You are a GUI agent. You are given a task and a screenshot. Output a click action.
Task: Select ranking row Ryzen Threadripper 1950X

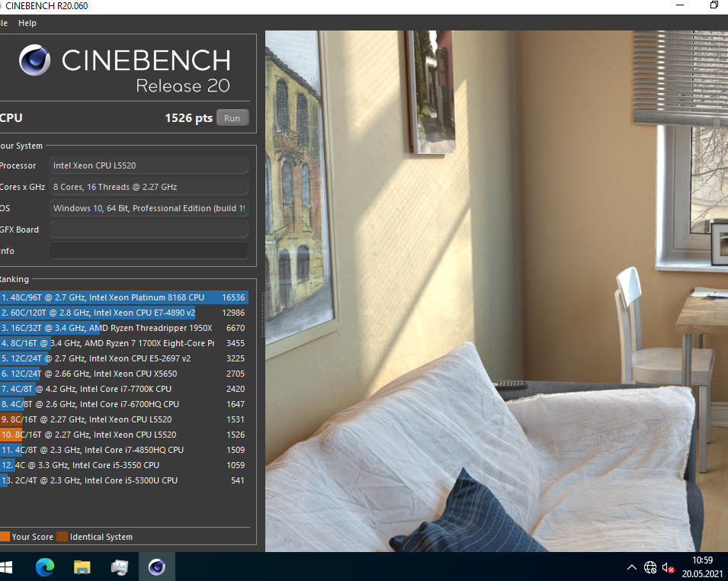(x=124, y=328)
